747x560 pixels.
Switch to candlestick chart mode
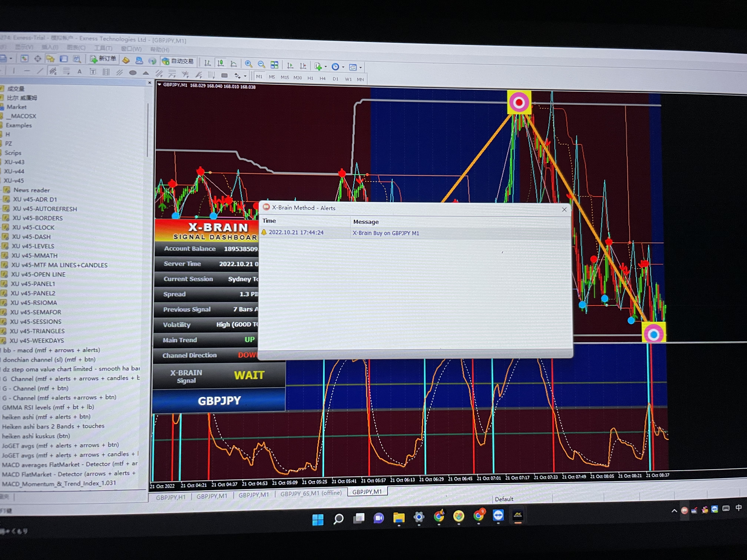tap(220, 63)
